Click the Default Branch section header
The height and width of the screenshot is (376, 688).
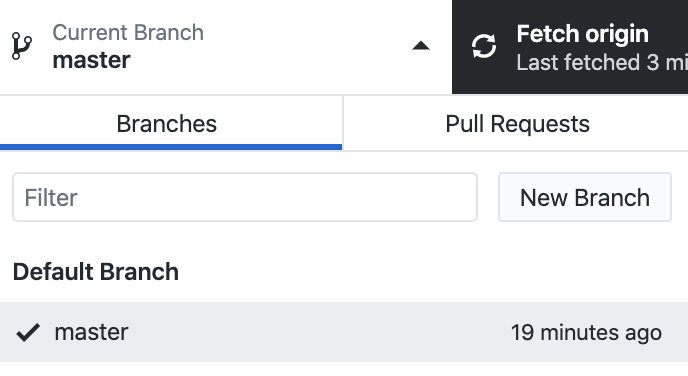tap(96, 272)
